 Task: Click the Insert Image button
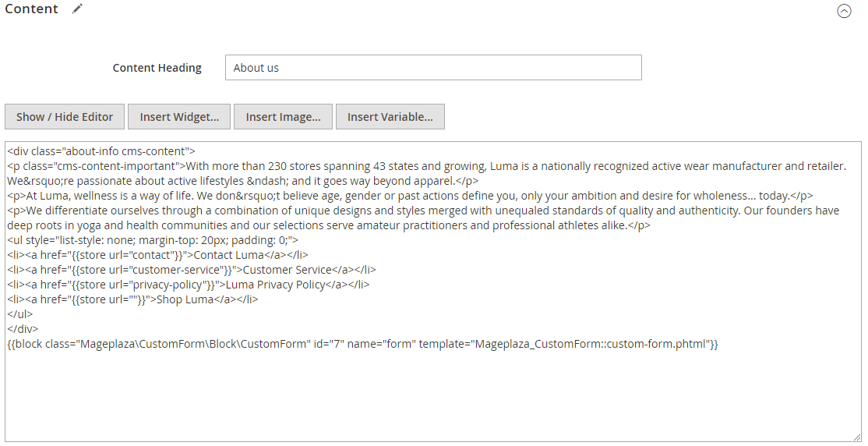click(283, 117)
